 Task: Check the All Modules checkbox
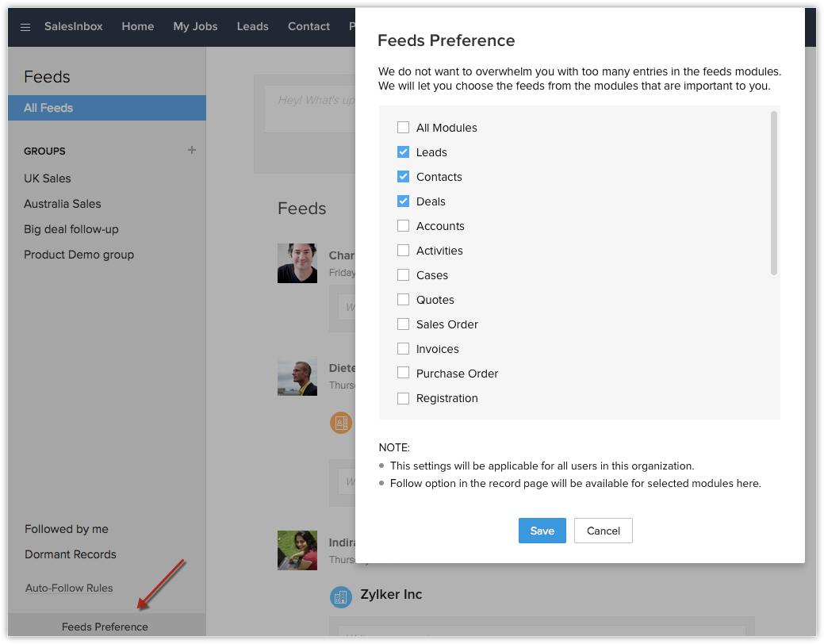[x=403, y=128]
